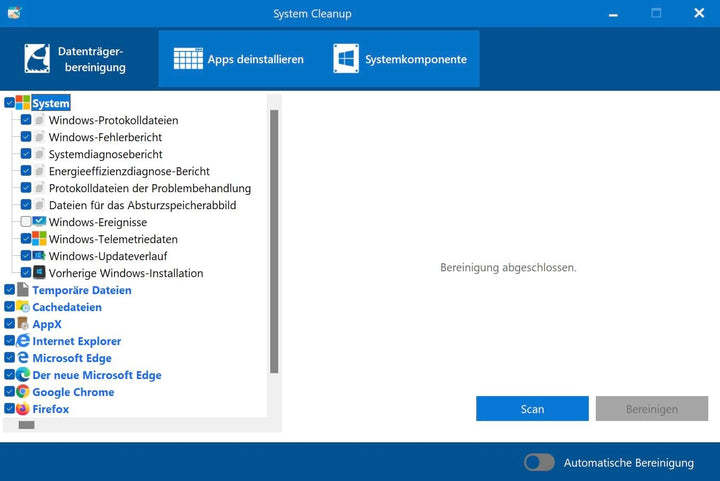Uncheck the Microsoft Edge checkbox
The width and height of the screenshot is (720, 481).
pyautogui.click(x=9, y=358)
